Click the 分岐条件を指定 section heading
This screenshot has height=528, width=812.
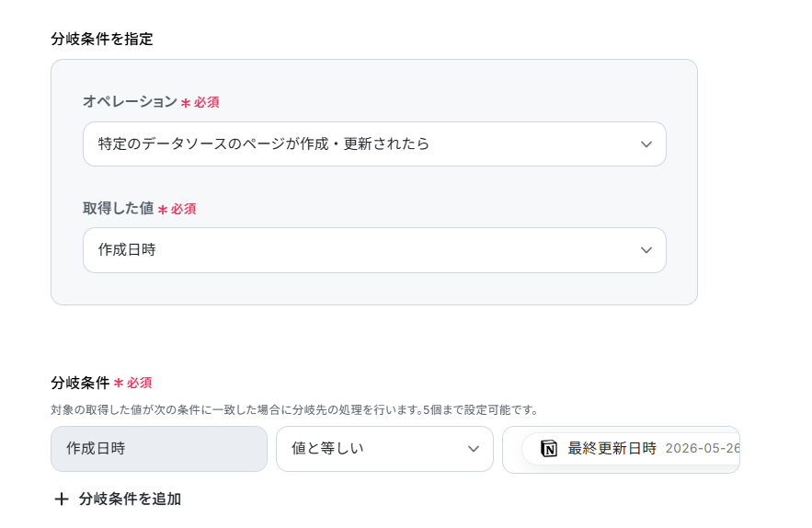[102, 39]
